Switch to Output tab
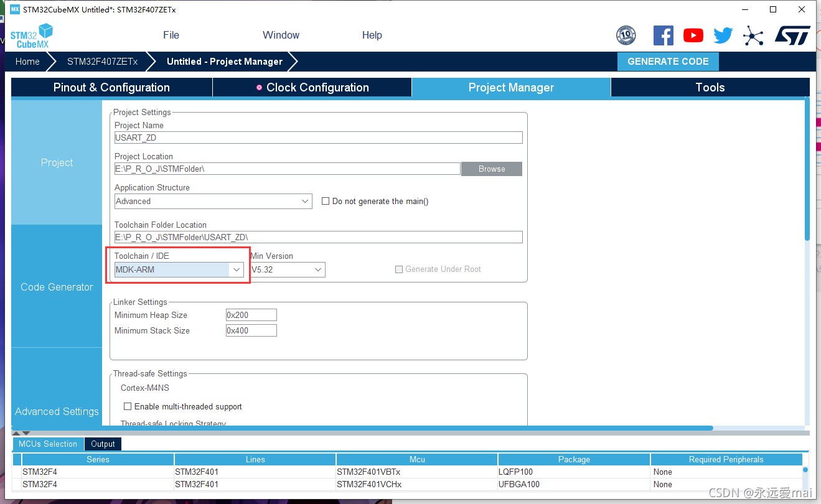The height and width of the screenshot is (504, 821). tap(103, 444)
